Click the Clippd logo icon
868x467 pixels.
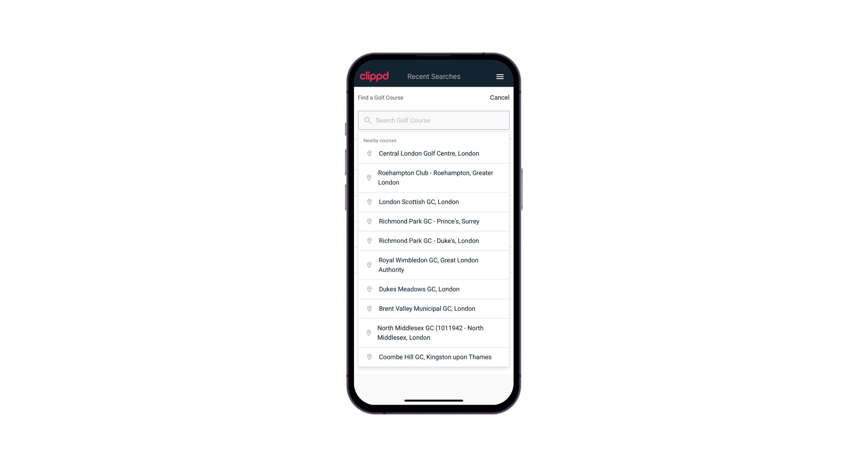374,76
